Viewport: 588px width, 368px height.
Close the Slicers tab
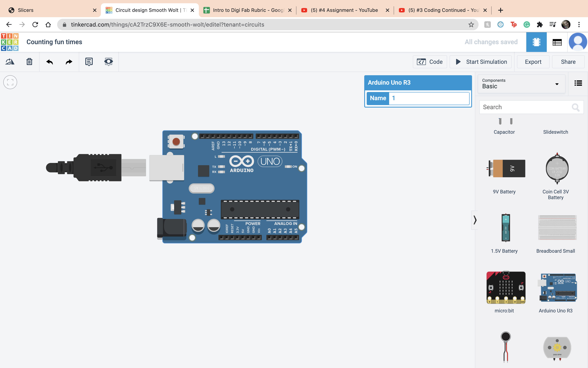(x=95, y=10)
